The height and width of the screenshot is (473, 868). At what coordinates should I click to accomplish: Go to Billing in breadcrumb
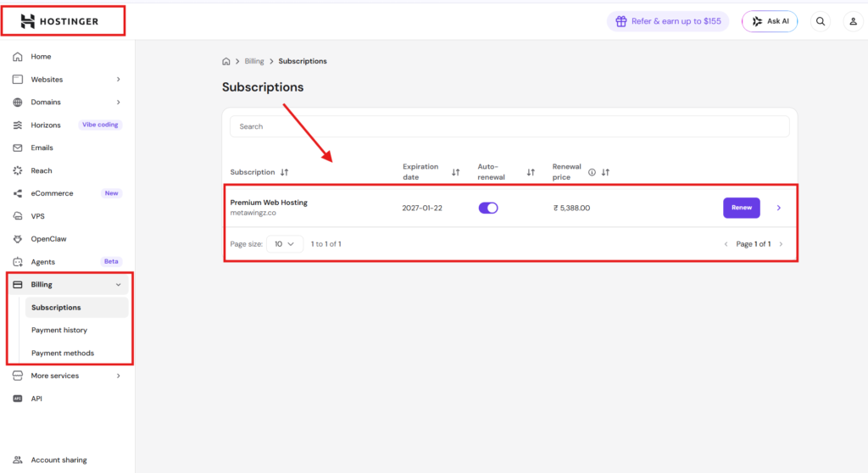[254, 61]
